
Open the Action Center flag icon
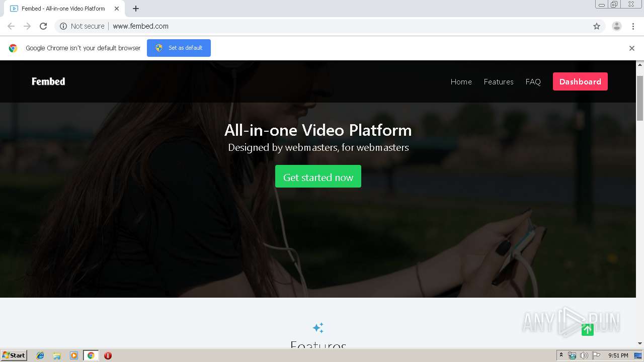point(596,355)
